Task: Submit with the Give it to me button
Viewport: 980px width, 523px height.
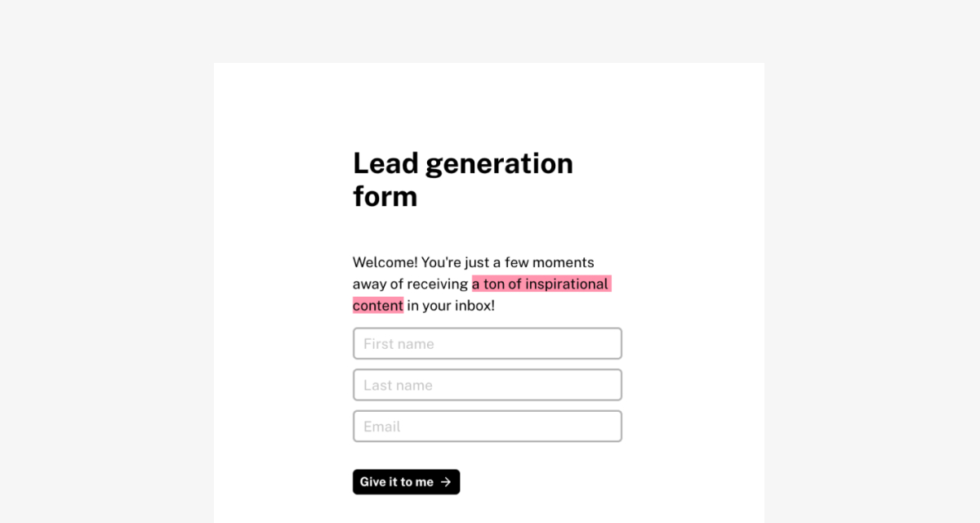Action: (x=406, y=482)
